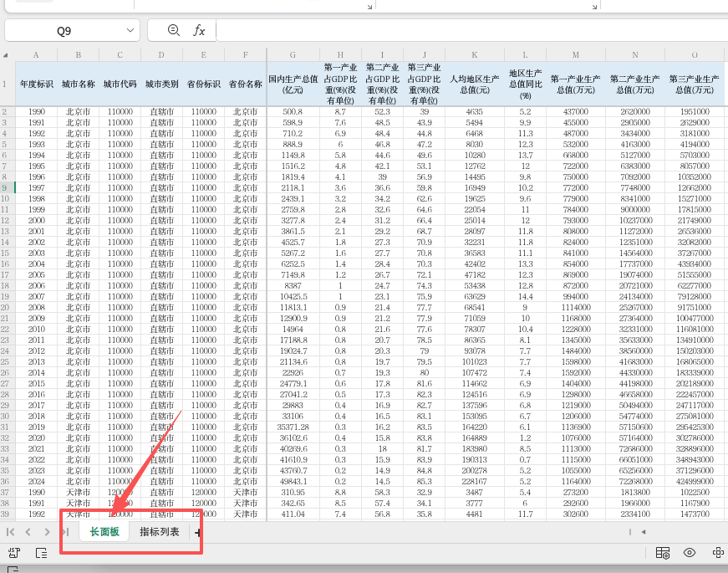The width and height of the screenshot is (728, 573).
Task: Expand the ribbon group dialog launcher arrow
Action: click(369, 7)
